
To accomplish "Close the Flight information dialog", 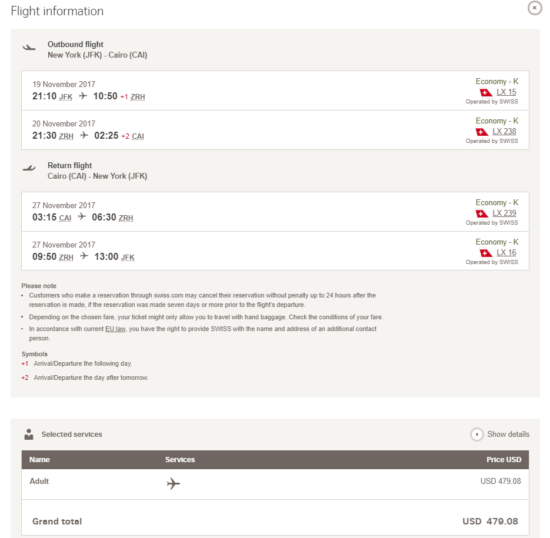I will [x=535, y=8].
